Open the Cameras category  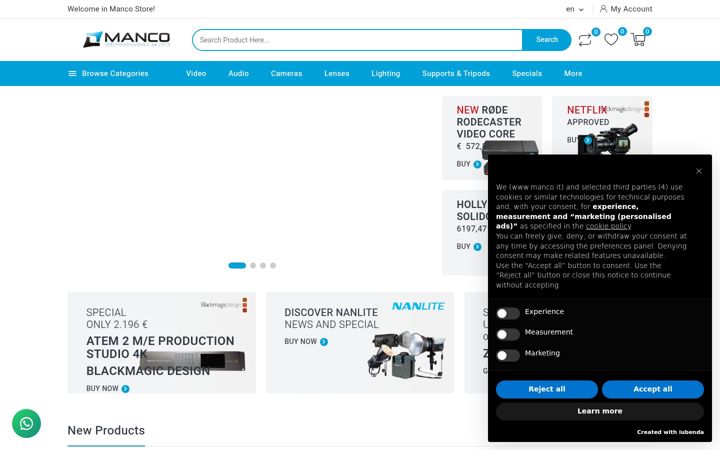(x=286, y=73)
